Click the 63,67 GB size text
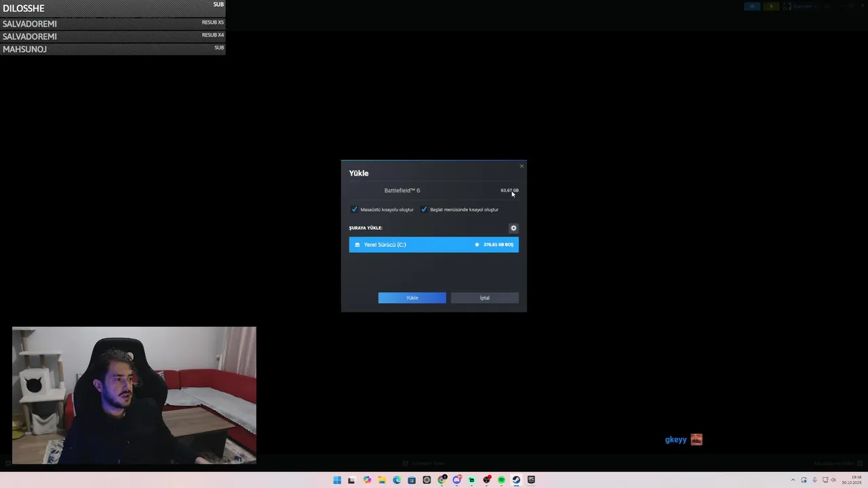Image resolution: width=868 pixels, height=488 pixels. (509, 190)
